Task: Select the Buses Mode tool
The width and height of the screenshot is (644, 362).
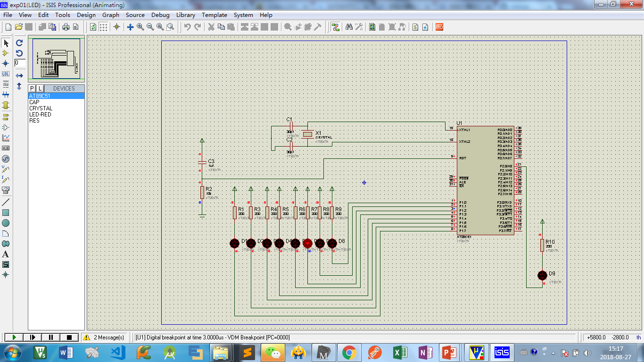Action: point(6,95)
